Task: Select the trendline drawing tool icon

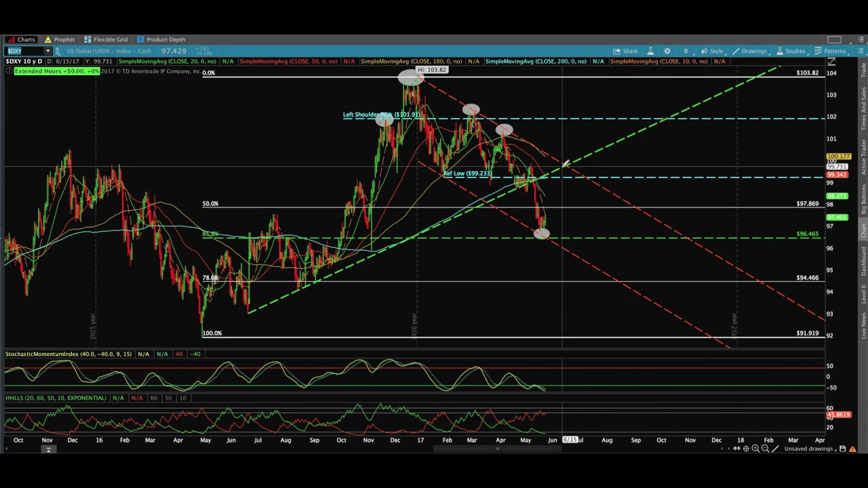Action: (x=775, y=449)
